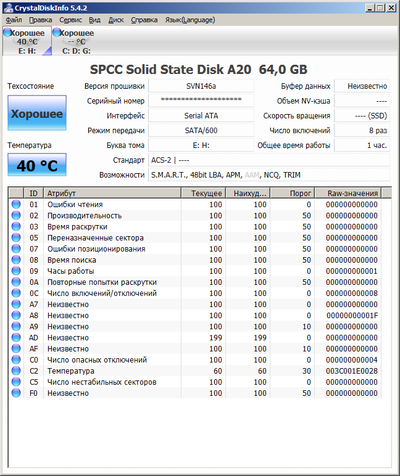
Task: Click the Raw-значения column header
Action: (x=348, y=193)
